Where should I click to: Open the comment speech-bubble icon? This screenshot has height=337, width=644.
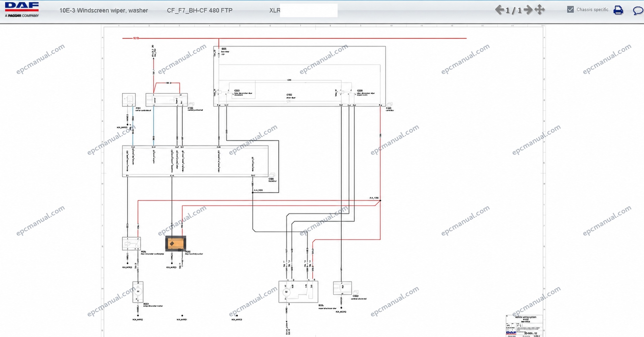[638, 10]
